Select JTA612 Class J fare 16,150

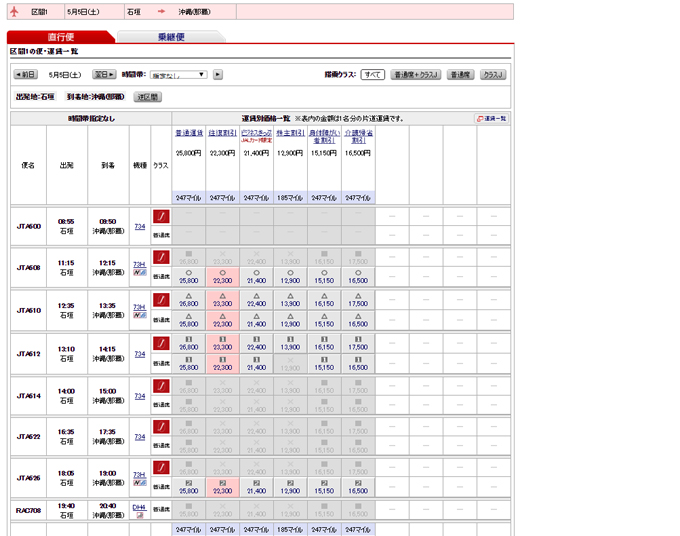tap(324, 343)
